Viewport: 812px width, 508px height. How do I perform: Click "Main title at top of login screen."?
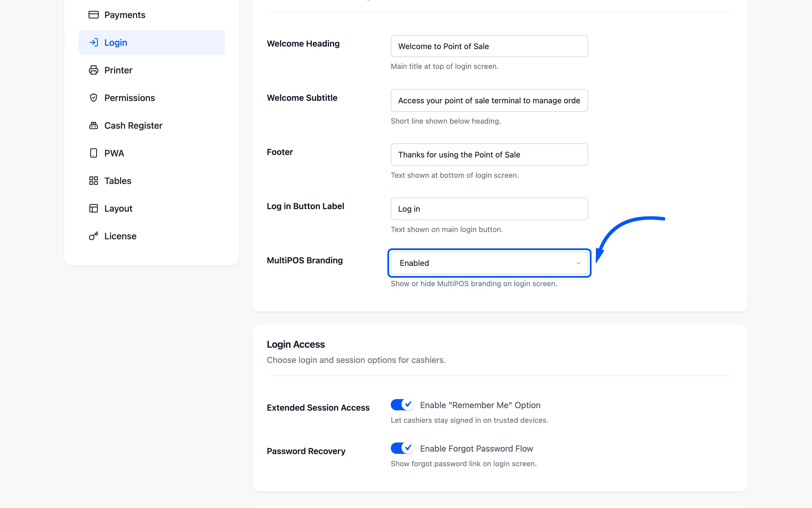[445, 67]
